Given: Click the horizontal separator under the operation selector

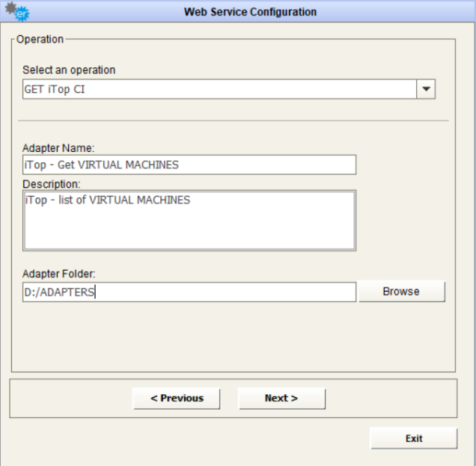Looking at the screenshot, I should [234, 120].
